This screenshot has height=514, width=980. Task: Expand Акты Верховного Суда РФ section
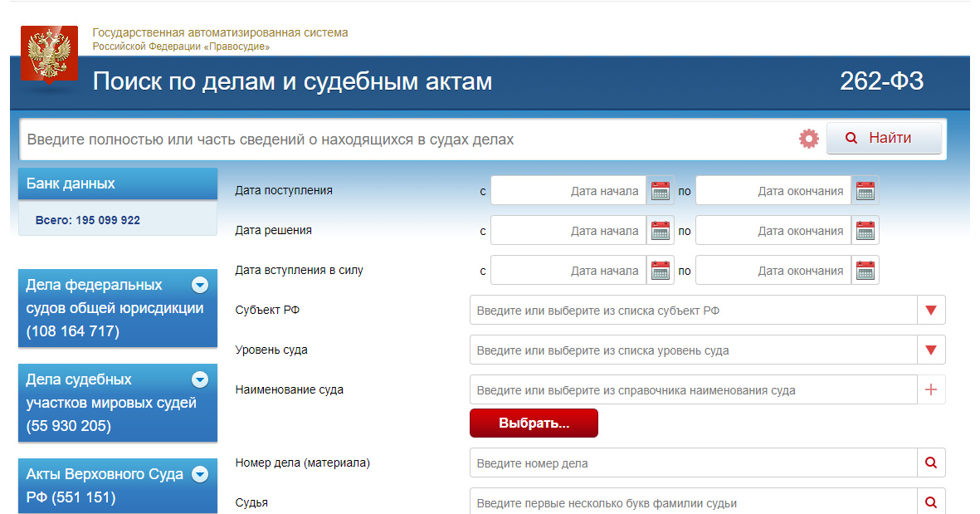click(200, 474)
